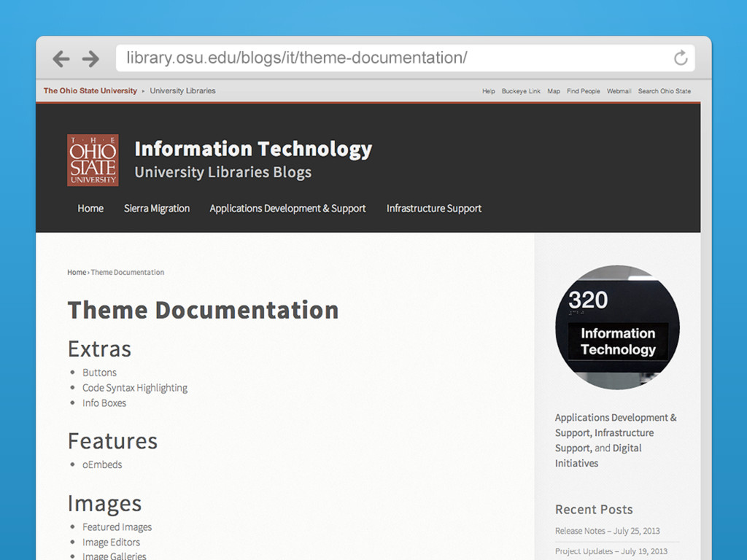Viewport: 747px width, 560px height.
Task: Click the University Libraries Blogs subtitle
Action: click(223, 172)
